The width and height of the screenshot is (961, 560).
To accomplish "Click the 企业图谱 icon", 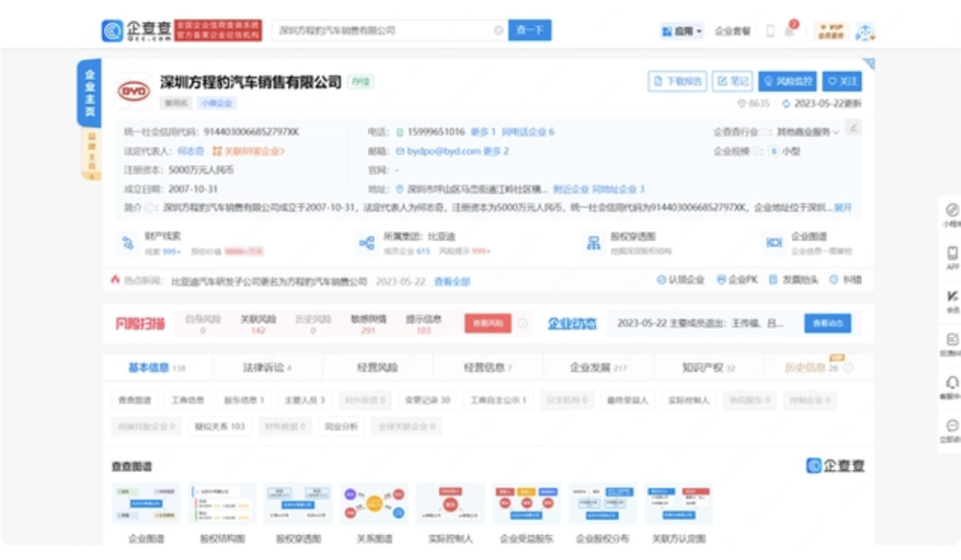I will click(774, 243).
